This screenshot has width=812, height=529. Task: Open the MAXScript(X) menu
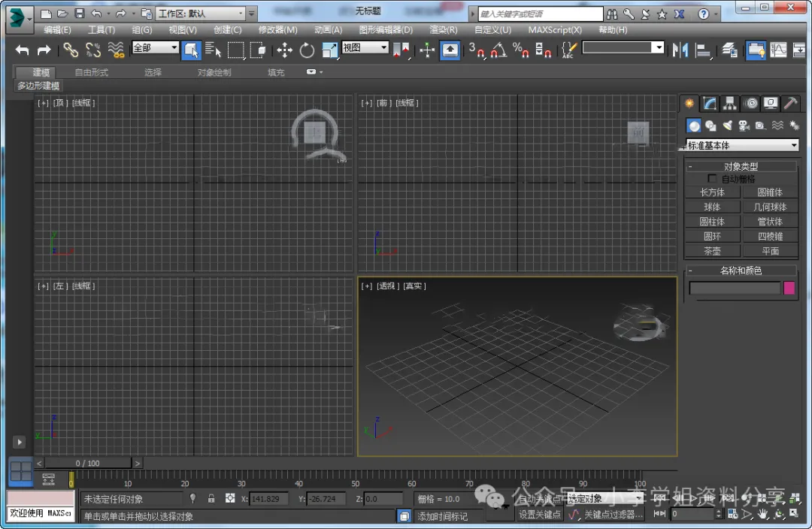tap(555, 30)
